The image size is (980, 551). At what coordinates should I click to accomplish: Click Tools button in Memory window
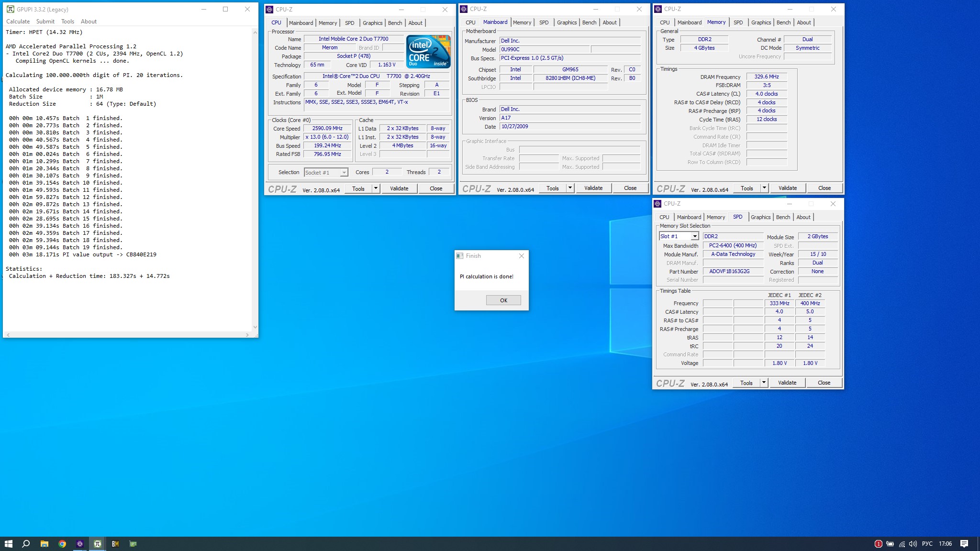(x=746, y=188)
